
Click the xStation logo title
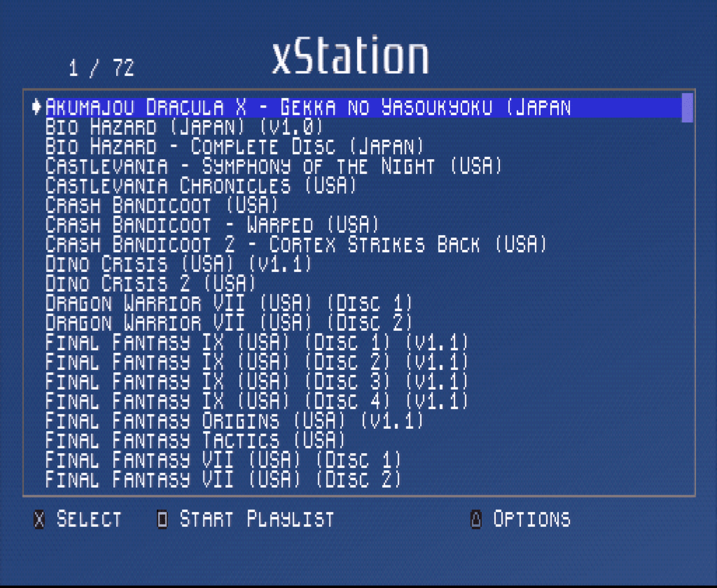click(x=350, y=54)
